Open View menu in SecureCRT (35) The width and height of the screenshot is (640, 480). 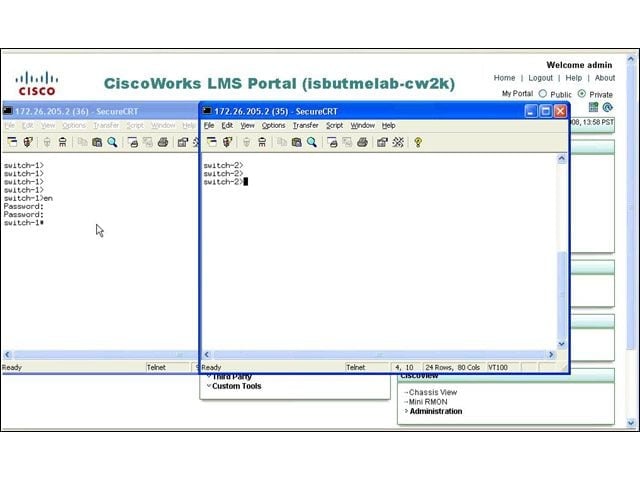coord(247,125)
